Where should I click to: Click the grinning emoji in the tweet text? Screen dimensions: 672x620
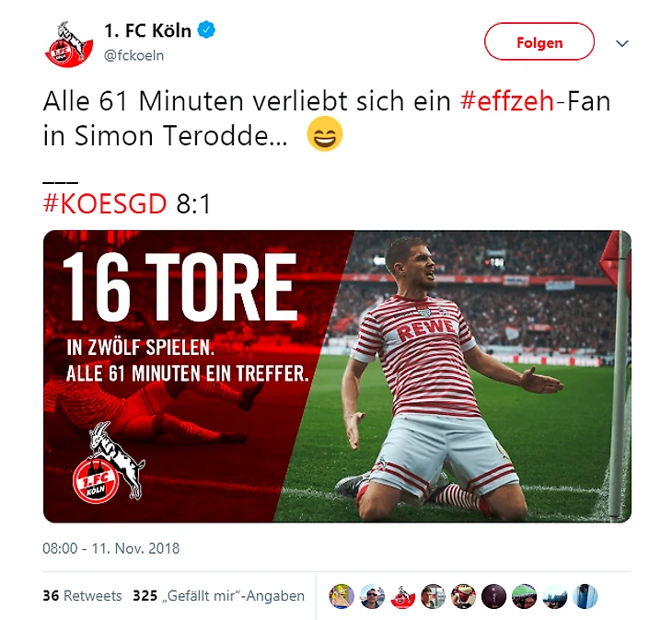click(325, 134)
